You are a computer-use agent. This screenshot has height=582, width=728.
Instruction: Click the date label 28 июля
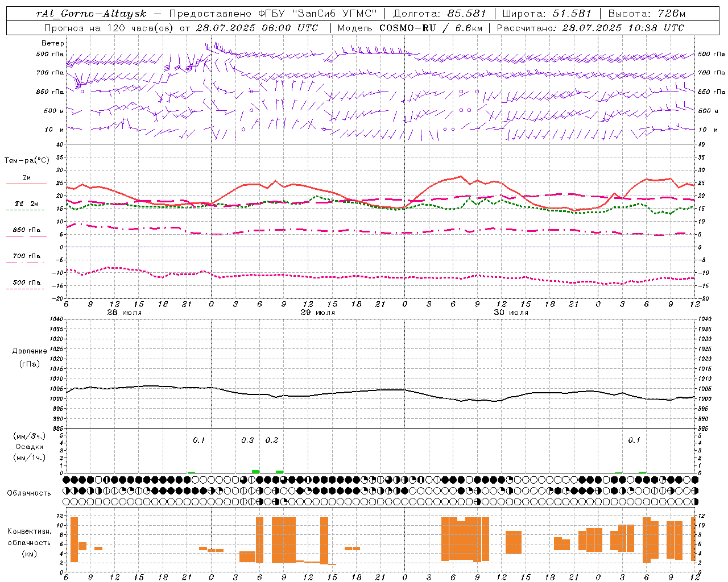coord(124,313)
